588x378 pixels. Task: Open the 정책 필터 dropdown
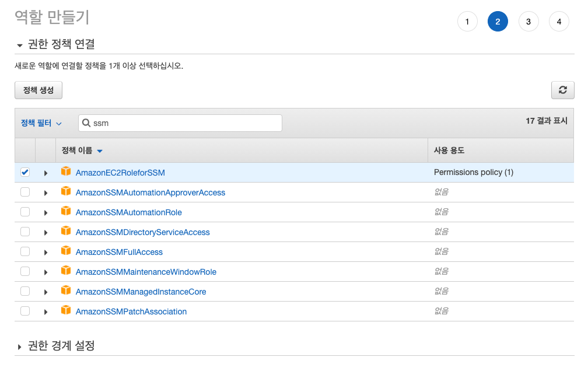tap(41, 123)
